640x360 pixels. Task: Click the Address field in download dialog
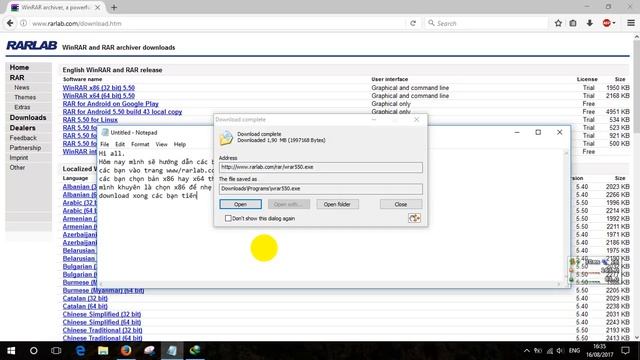[320, 167]
